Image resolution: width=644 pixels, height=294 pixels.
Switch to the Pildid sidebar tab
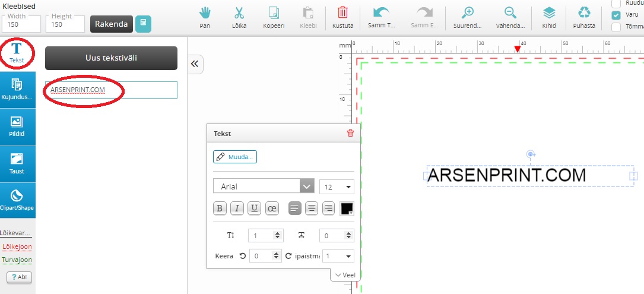[x=17, y=127]
